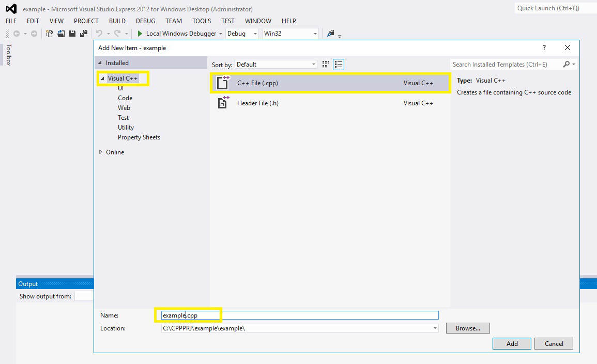Switch templates to medium icons list view
This screenshot has height=364, width=597.
pyautogui.click(x=339, y=65)
